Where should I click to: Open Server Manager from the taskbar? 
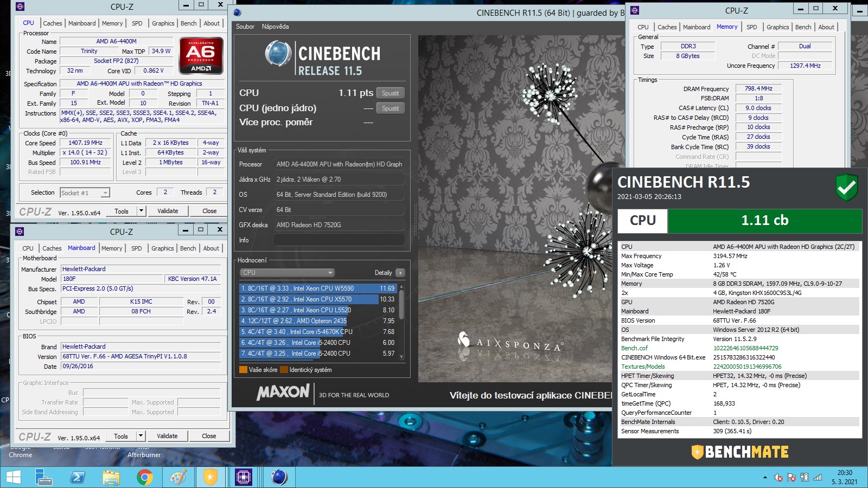pyautogui.click(x=44, y=477)
